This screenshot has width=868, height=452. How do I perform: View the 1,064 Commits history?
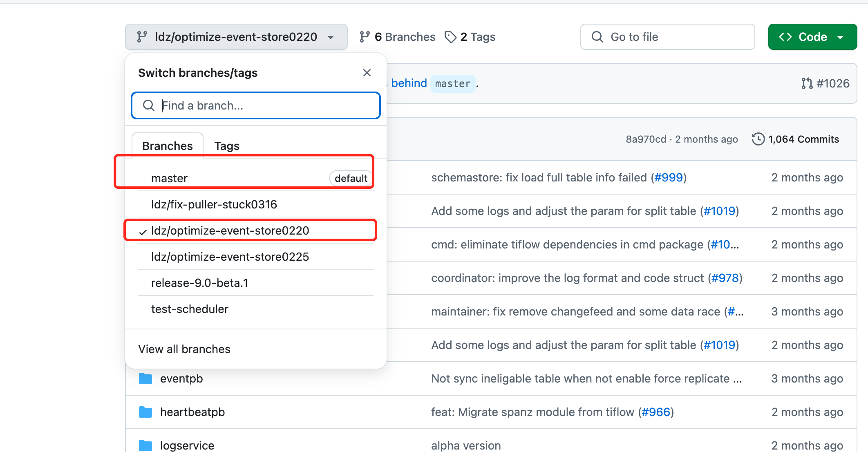click(795, 139)
